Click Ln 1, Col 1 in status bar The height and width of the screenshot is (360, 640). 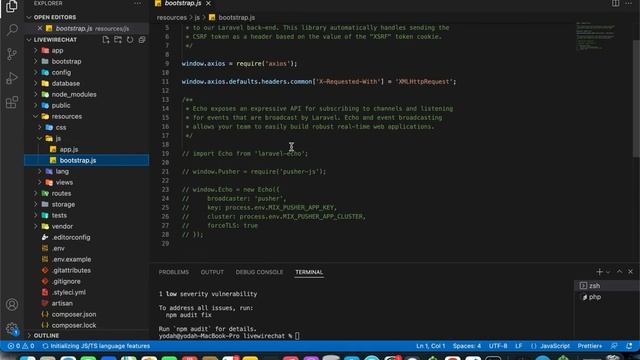(x=431, y=346)
